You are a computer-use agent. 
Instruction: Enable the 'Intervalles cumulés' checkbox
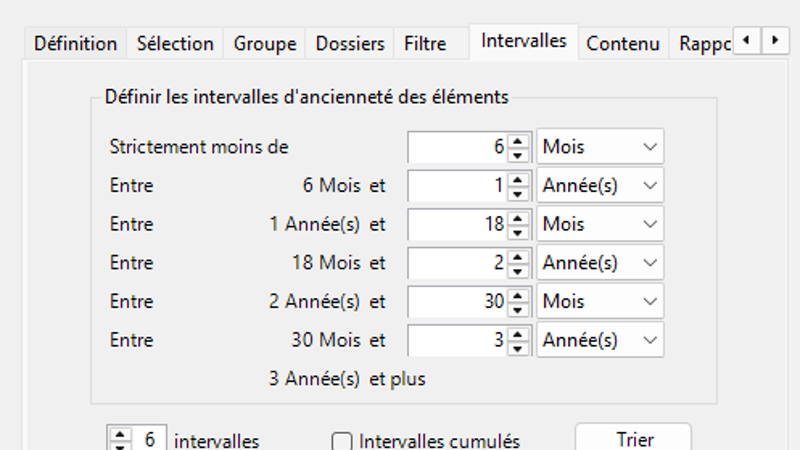pyautogui.click(x=342, y=441)
